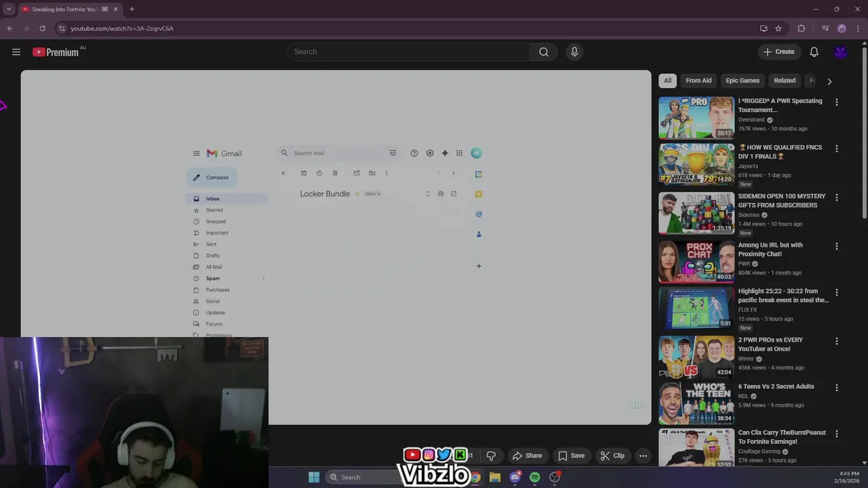Open YouTube notifications bell
This screenshot has width=868, height=488.
(814, 52)
